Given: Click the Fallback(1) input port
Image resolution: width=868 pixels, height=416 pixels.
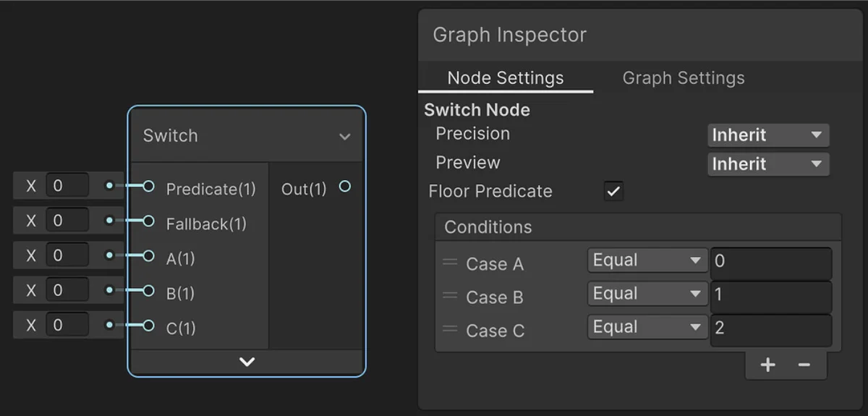Looking at the screenshot, I should click(x=148, y=221).
